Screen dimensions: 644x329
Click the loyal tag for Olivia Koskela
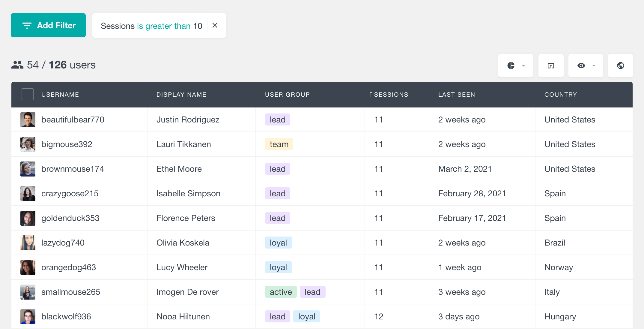(x=279, y=243)
